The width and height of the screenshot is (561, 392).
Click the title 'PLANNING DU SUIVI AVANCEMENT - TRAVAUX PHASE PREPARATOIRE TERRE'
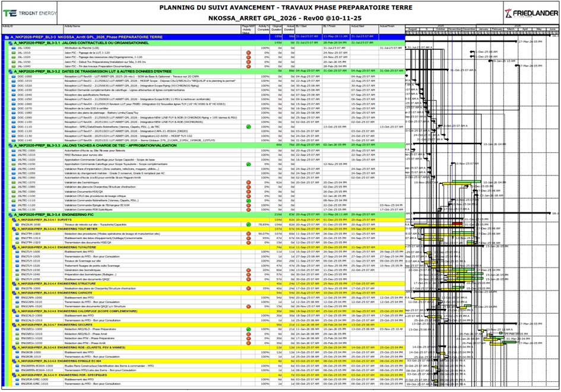pyautogui.click(x=286, y=8)
